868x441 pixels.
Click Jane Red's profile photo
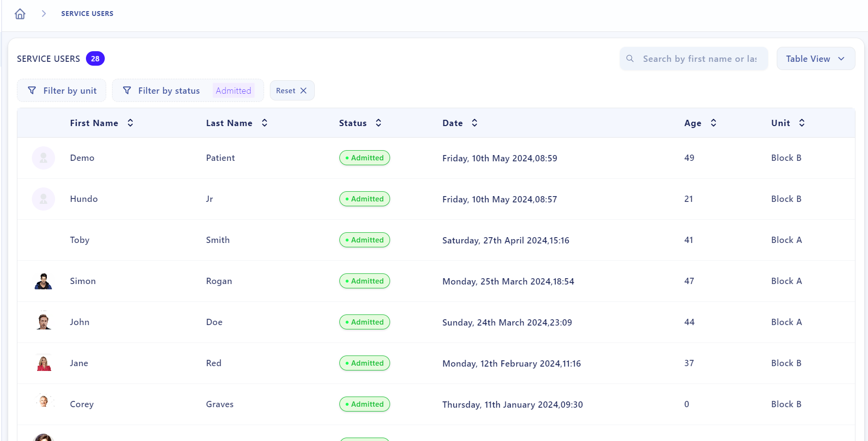click(x=43, y=363)
